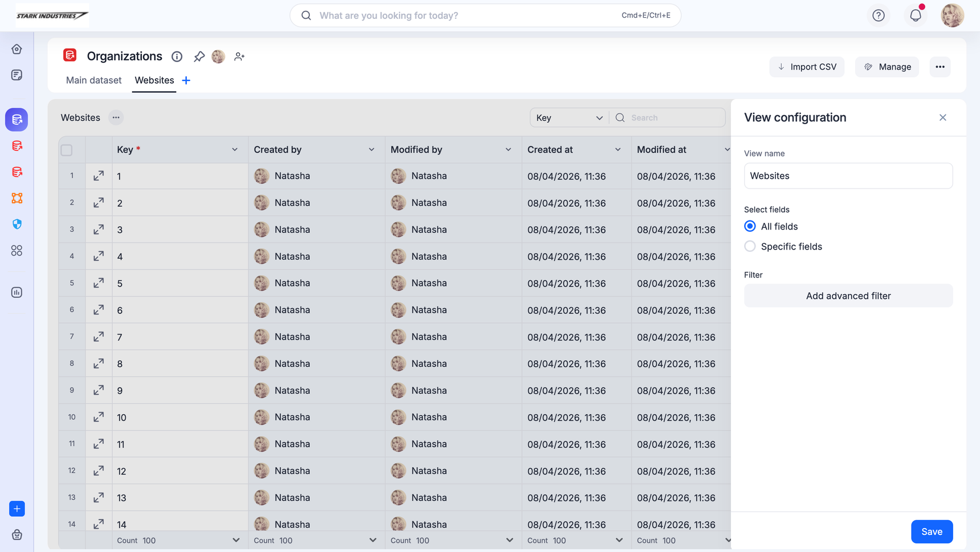The image size is (980, 552).
Task: Check the select all rows checkbox
Action: tap(67, 150)
